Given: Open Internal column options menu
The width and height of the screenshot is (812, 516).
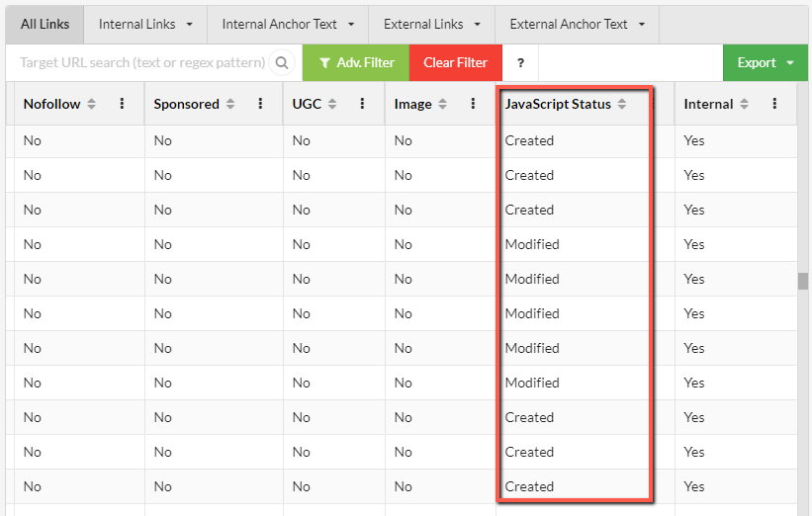Looking at the screenshot, I should (x=774, y=104).
